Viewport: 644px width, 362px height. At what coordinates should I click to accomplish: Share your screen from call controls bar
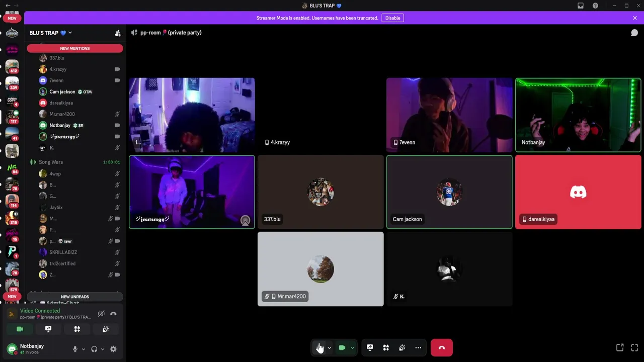(x=370, y=347)
